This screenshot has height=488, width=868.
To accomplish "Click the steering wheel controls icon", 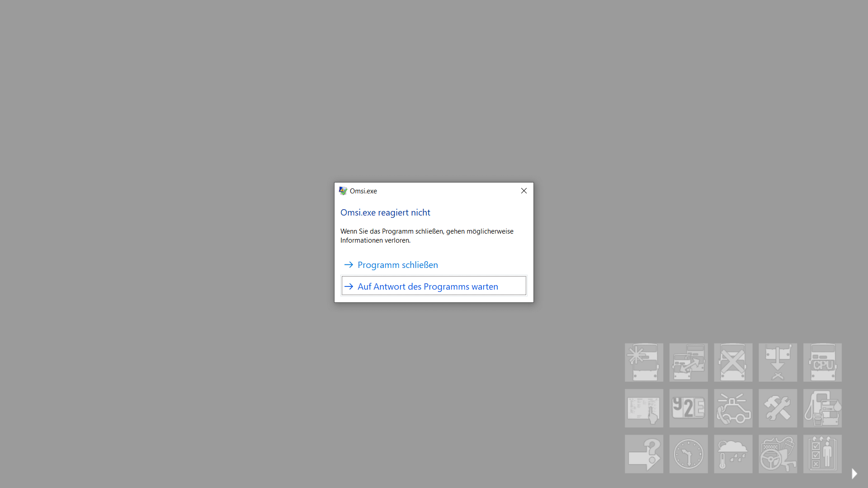I will click(778, 454).
